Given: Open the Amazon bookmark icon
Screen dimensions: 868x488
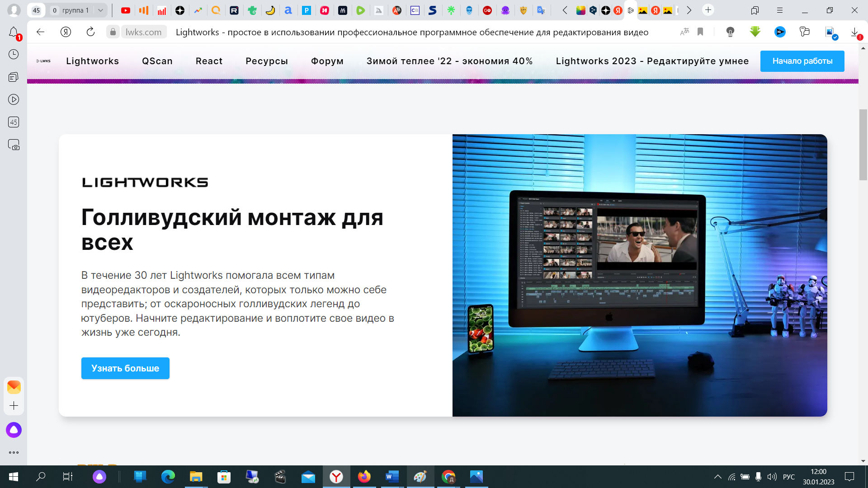Looking at the screenshot, I should [x=288, y=10].
